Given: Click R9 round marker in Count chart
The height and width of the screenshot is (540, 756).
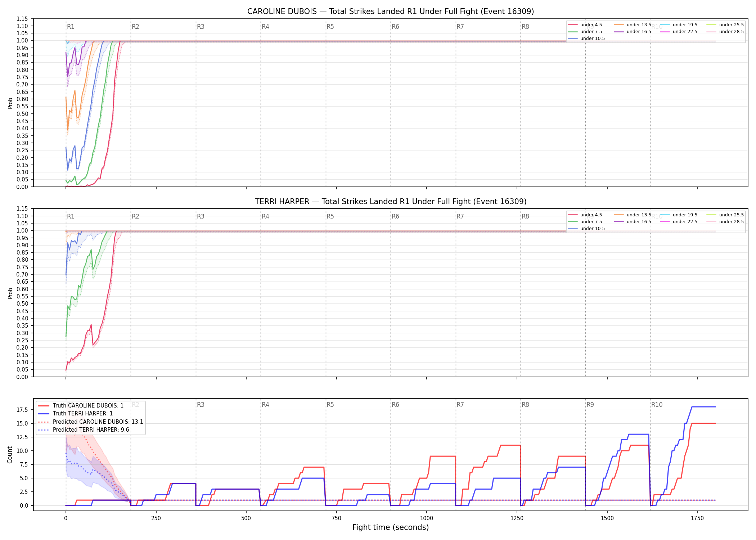Looking at the screenshot, I should pyautogui.click(x=590, y=405).
